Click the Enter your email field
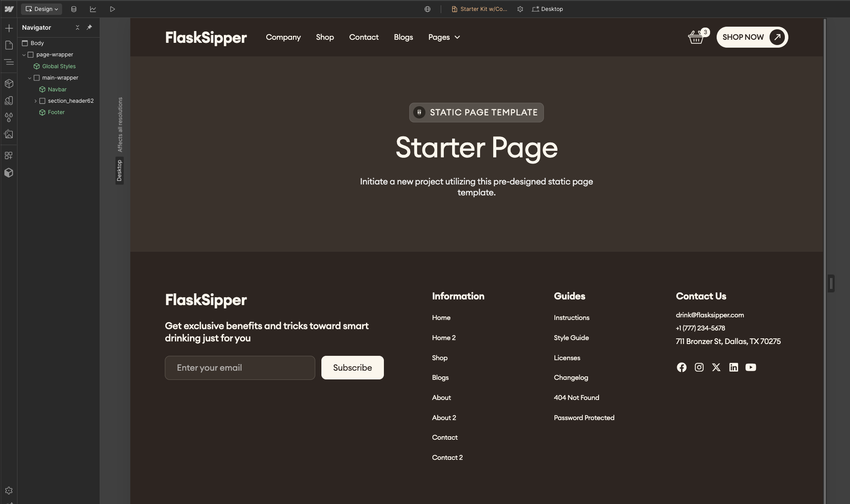The image size is (850, 504). point(240,368)
